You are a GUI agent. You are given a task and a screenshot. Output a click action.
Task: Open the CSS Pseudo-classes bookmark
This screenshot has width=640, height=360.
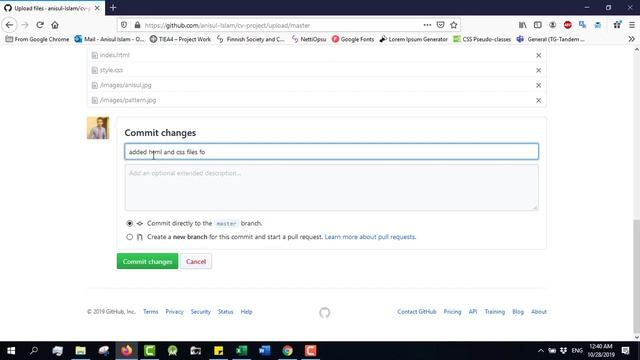point(482,39)
